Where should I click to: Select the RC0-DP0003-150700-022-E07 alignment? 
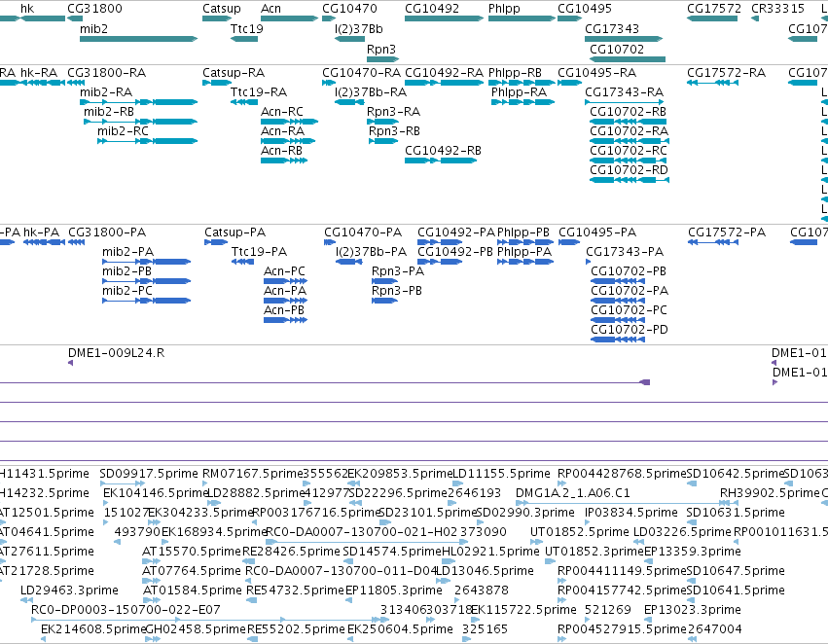[x=209, y=620]
